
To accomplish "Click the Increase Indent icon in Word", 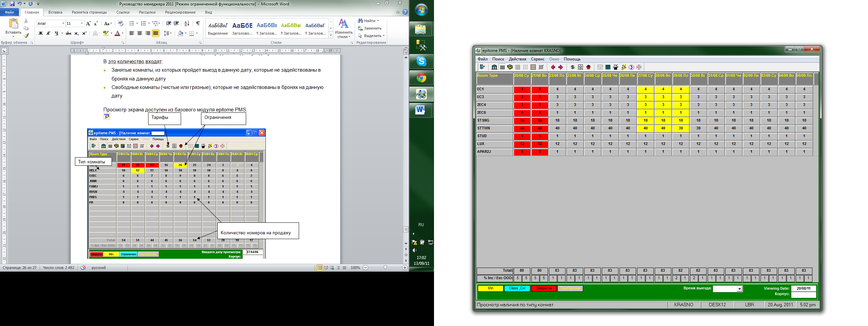I will click(x=176, y=23).
